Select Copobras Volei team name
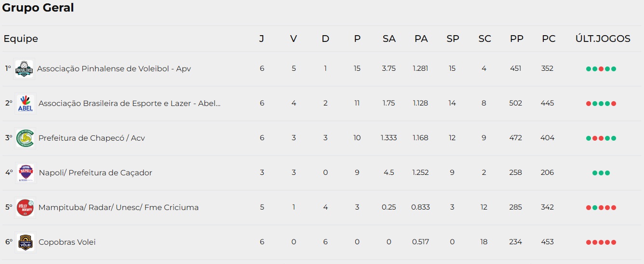Viewport: 644px width, 264px height. [x=67, y=242]
